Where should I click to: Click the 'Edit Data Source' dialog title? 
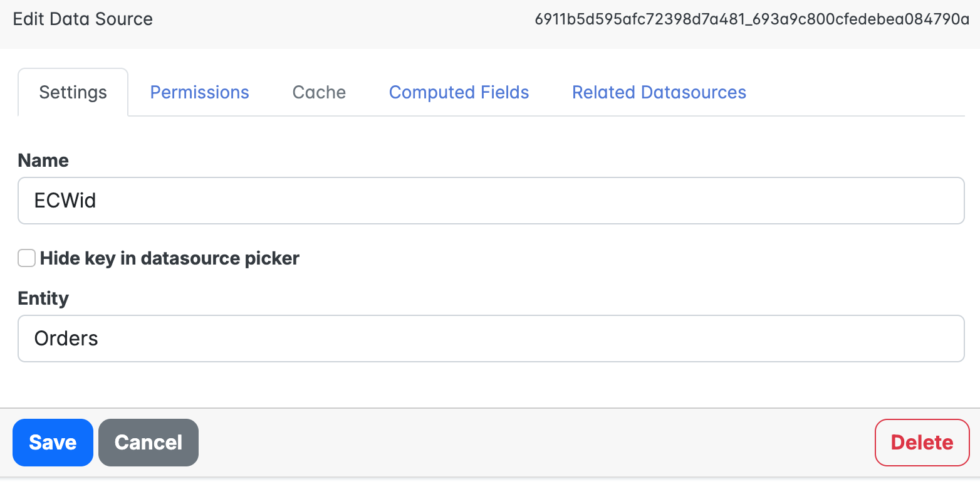point(83,19)
